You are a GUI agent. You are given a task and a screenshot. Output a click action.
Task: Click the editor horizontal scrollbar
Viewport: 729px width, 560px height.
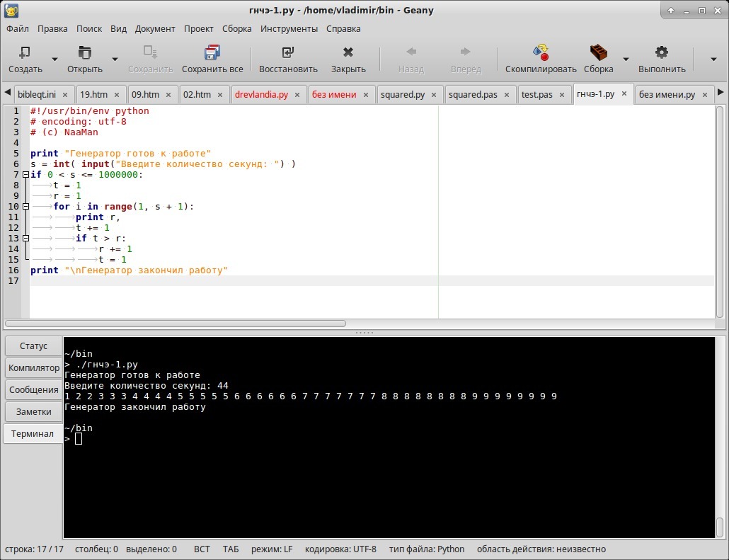tap(176, 324)
